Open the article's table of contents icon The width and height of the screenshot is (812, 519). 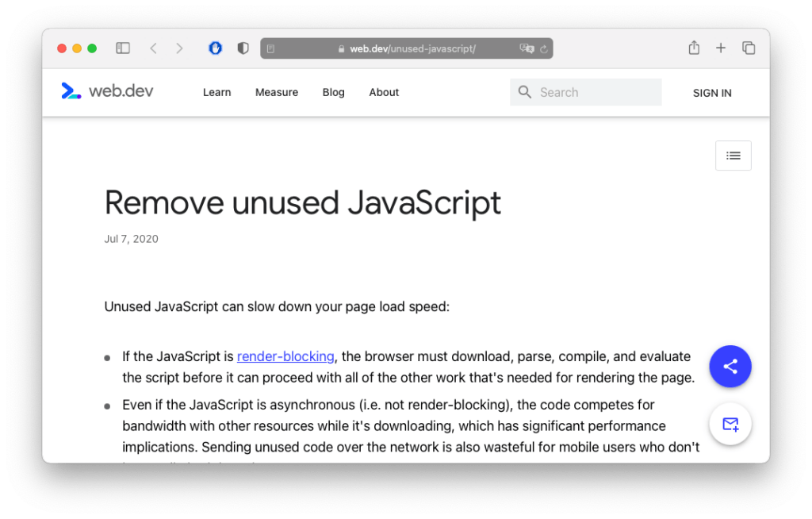(x=733, y=156)
